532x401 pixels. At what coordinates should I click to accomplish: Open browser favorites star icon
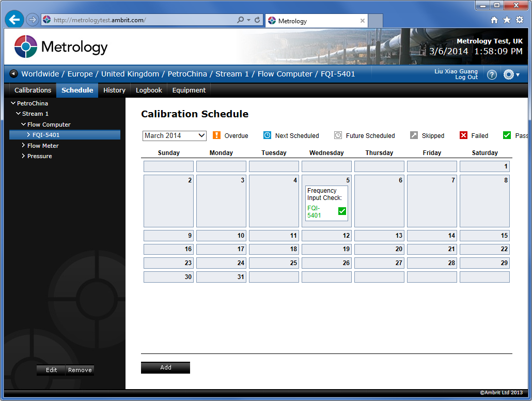coord(507,20)
